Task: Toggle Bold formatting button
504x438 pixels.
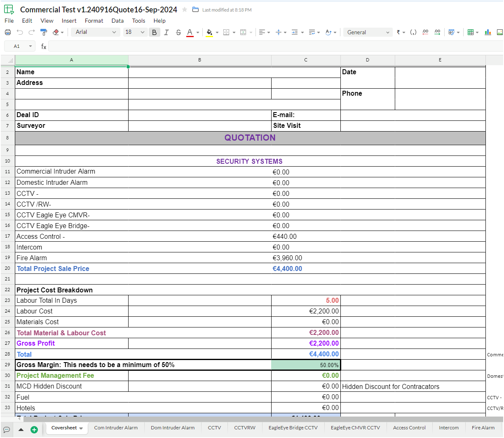Action: (155, 32)
